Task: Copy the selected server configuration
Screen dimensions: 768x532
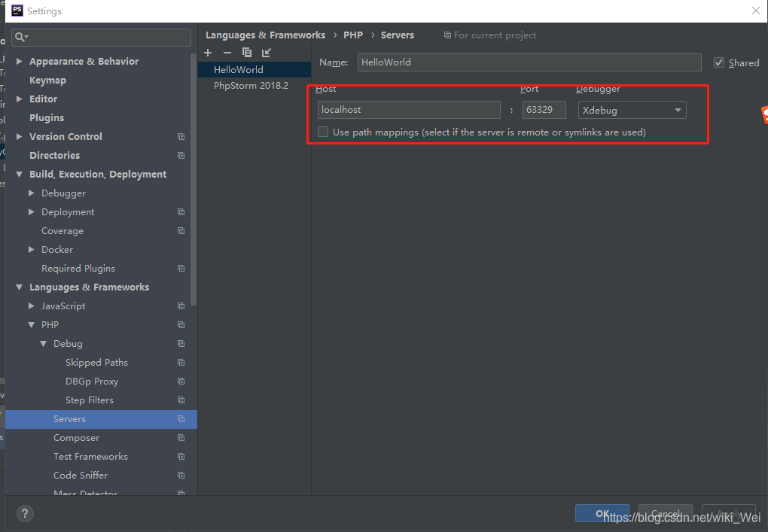Action: click(247, 53)
